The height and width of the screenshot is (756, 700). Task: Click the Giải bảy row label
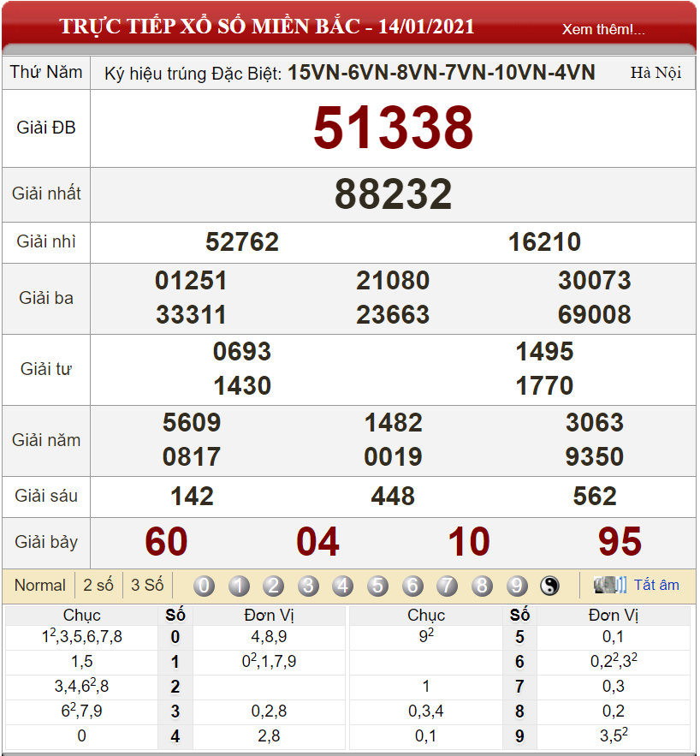[46, 543]
